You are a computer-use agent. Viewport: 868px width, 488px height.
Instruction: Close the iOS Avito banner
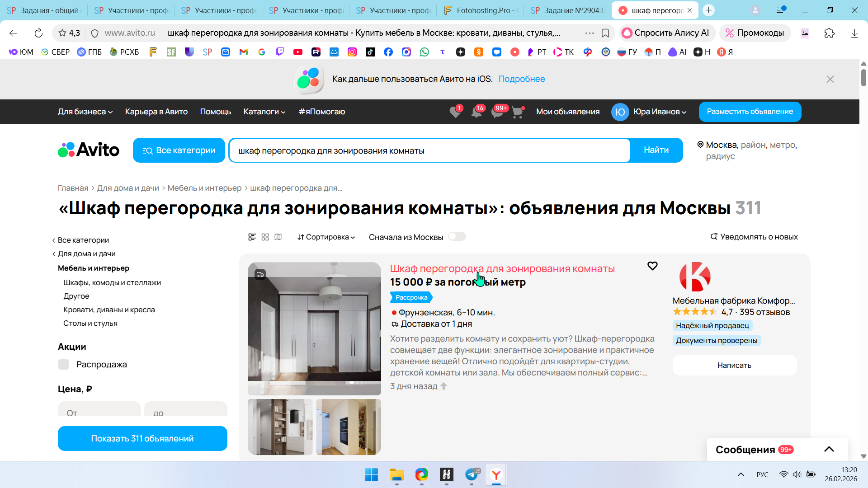[830, 79]
